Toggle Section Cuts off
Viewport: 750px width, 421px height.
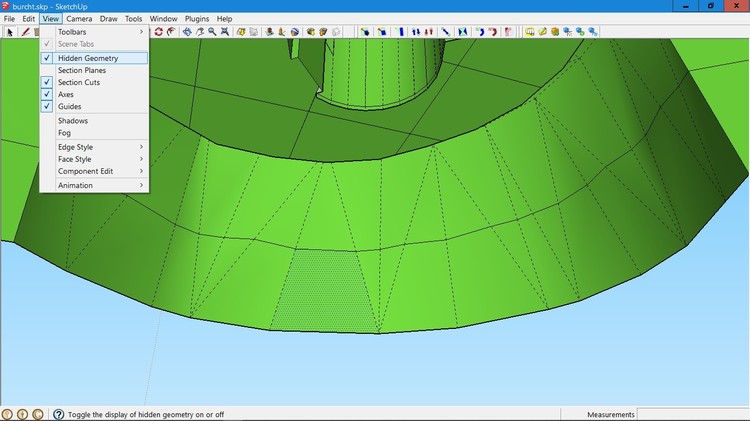tap(78, 82)
